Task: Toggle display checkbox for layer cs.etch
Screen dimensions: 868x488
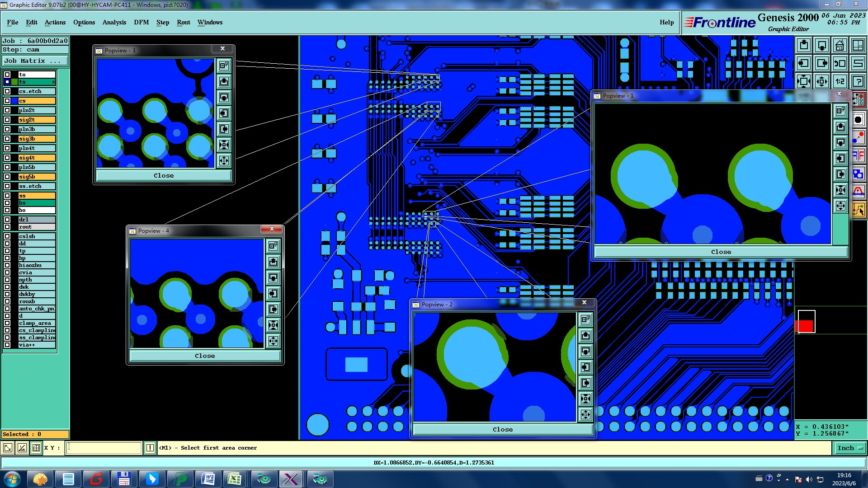Action: pyautogui.click(x=7, y=91)
